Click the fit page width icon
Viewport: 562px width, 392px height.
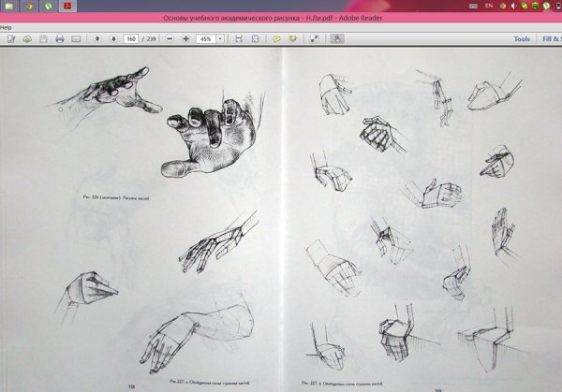pos(239,39)
